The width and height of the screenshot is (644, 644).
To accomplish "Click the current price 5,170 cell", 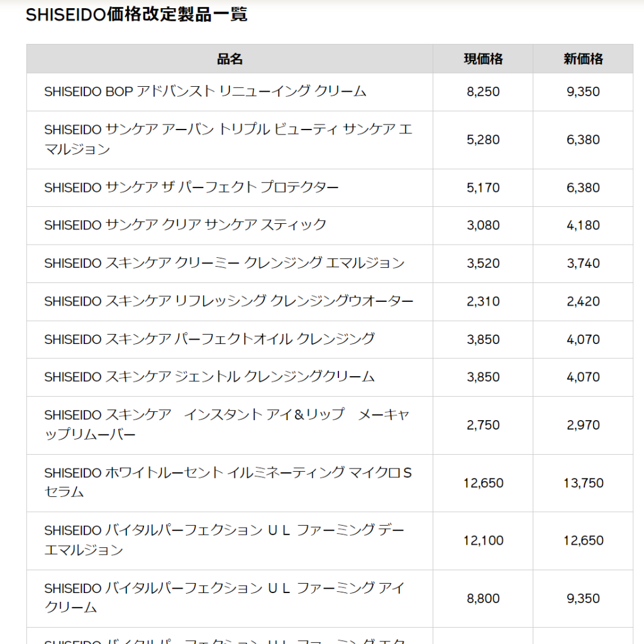I will pyautogui.click(x=483, y=187).
